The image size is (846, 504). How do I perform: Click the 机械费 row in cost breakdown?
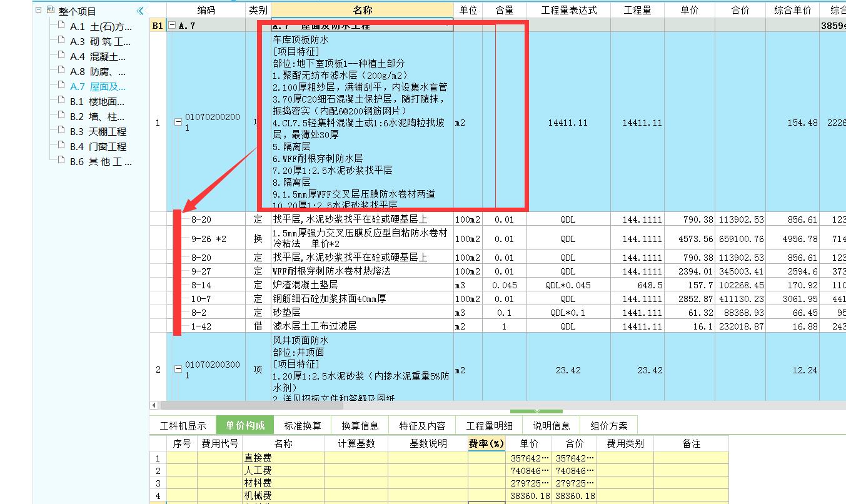click(439, 495)
